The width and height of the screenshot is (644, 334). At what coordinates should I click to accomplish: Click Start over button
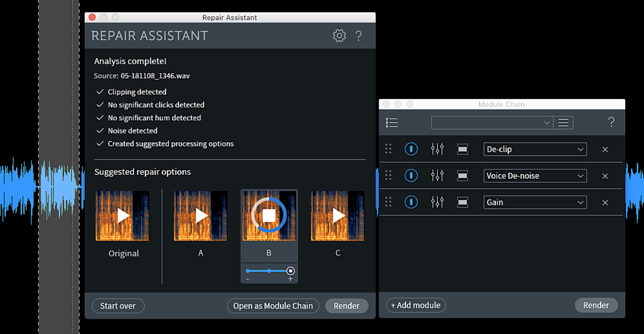(118, 306)
